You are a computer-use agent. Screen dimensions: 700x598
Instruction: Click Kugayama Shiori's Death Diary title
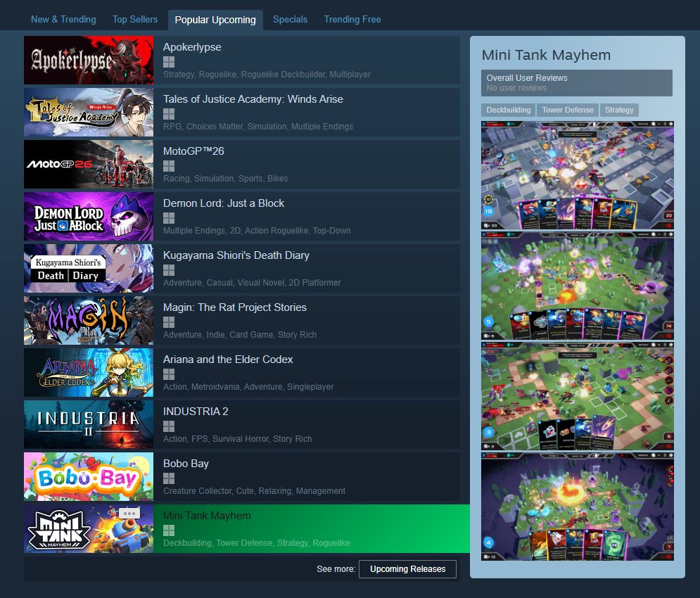[236, 255]
